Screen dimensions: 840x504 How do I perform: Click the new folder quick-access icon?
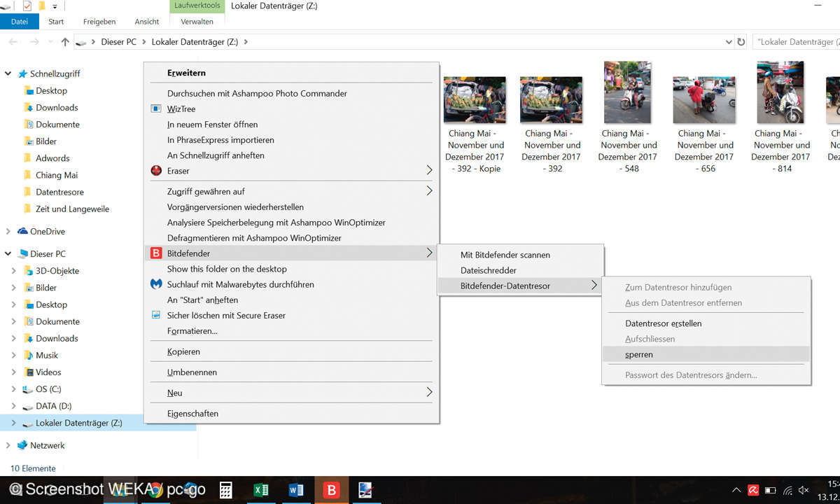[x=41, y=6]
